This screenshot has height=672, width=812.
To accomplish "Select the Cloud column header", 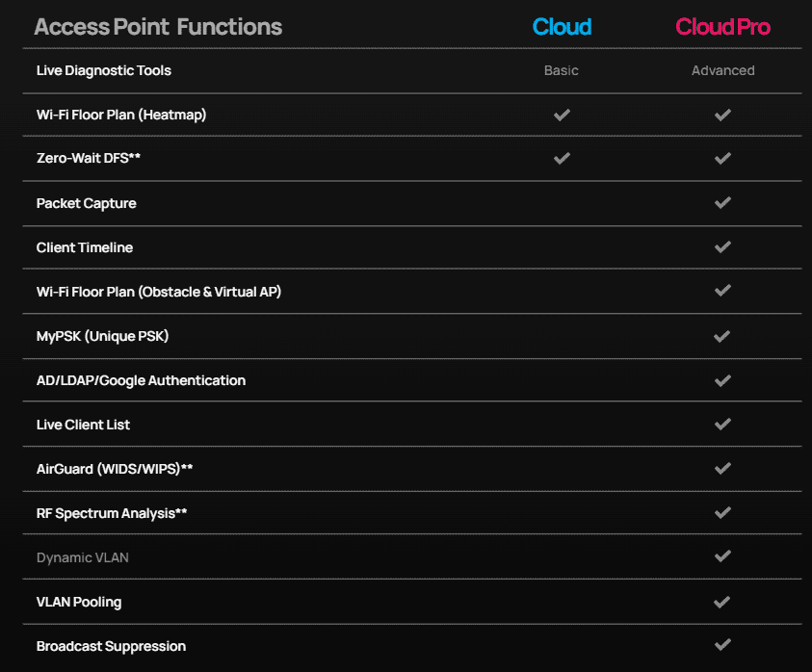I will tap(562, 27).
